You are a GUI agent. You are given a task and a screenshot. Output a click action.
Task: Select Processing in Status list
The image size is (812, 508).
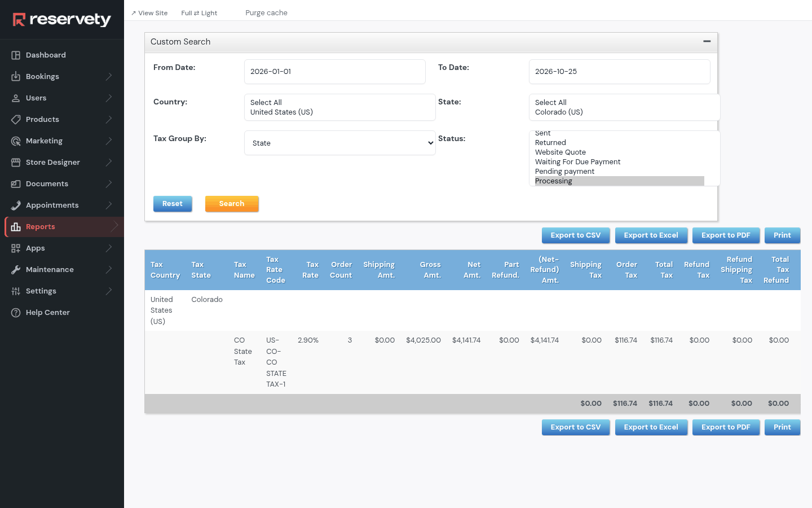(x=619, y=181)
